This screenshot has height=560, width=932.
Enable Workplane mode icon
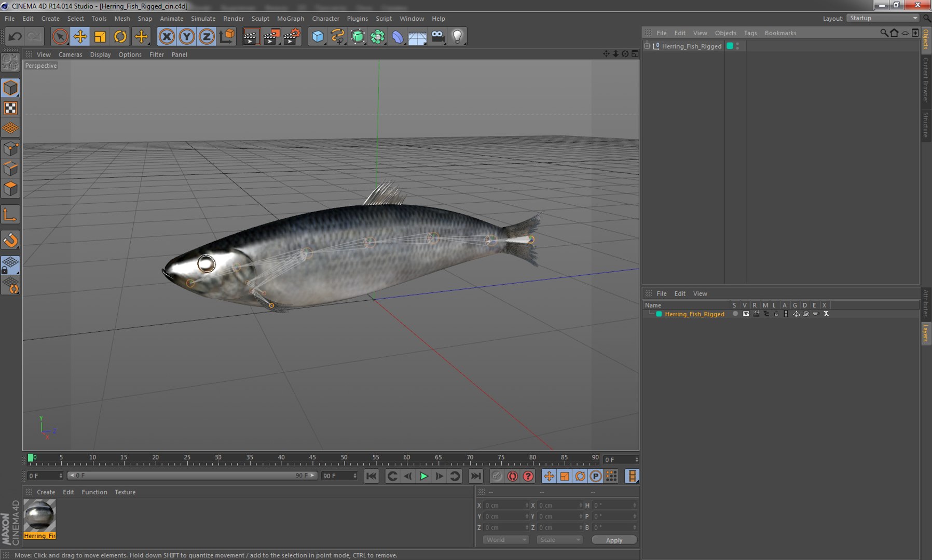pos(10,128)
